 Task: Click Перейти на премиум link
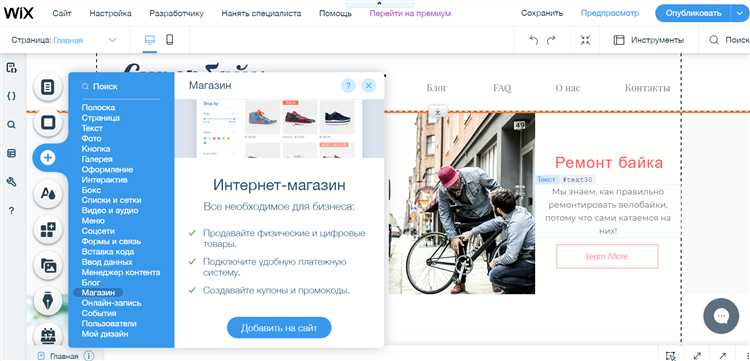click(410, 13)
